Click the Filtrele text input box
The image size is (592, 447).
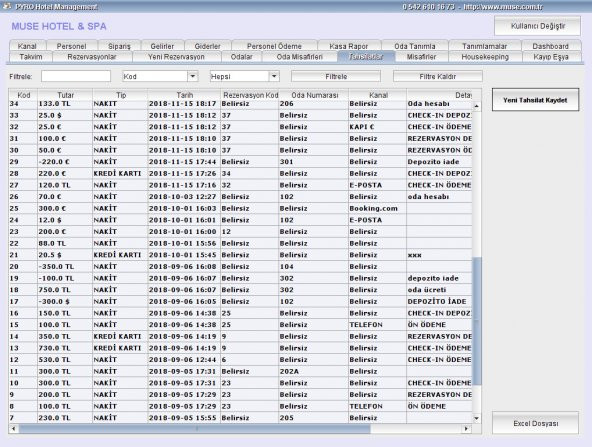click(x=76, y=76)
